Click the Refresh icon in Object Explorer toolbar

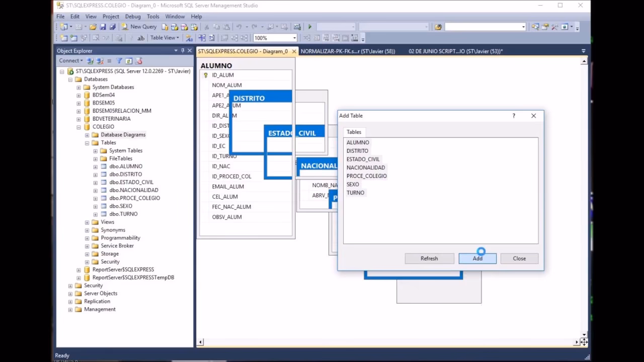[x=129, y=61]
